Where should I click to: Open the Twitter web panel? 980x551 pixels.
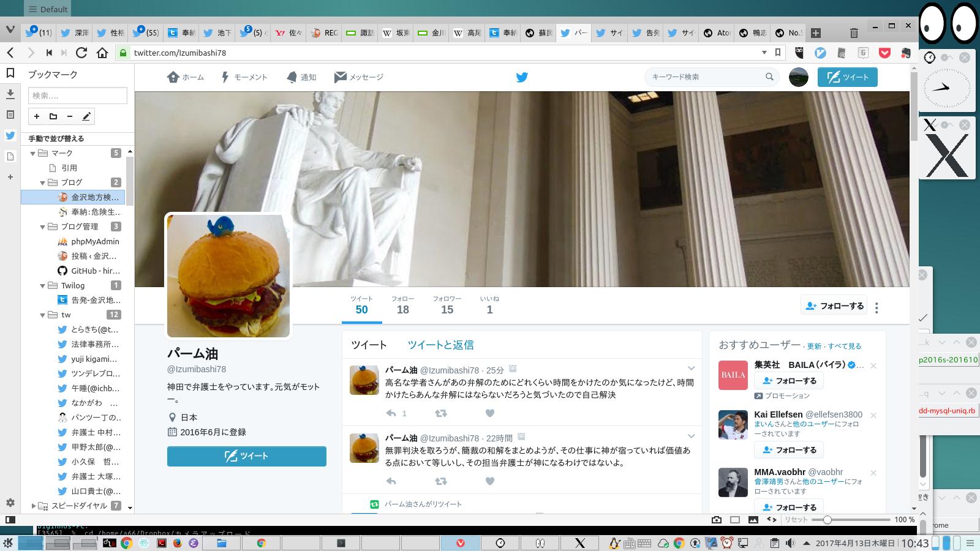pyautogui.click(x=10, y=136)
